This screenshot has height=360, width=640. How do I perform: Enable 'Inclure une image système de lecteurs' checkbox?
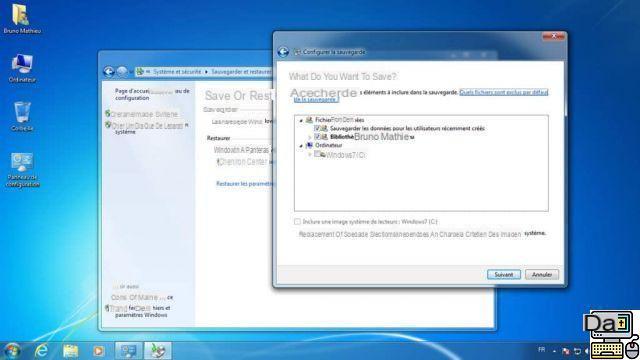point(297,222)
